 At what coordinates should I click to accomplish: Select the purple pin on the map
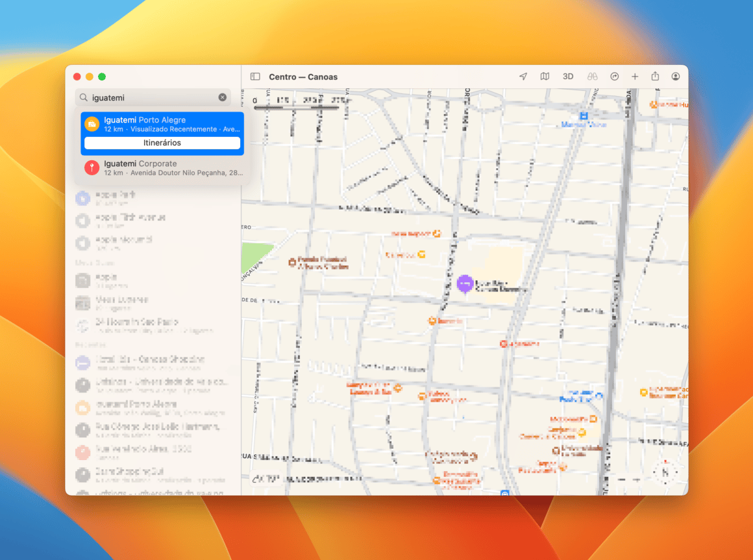coord(465,284)
